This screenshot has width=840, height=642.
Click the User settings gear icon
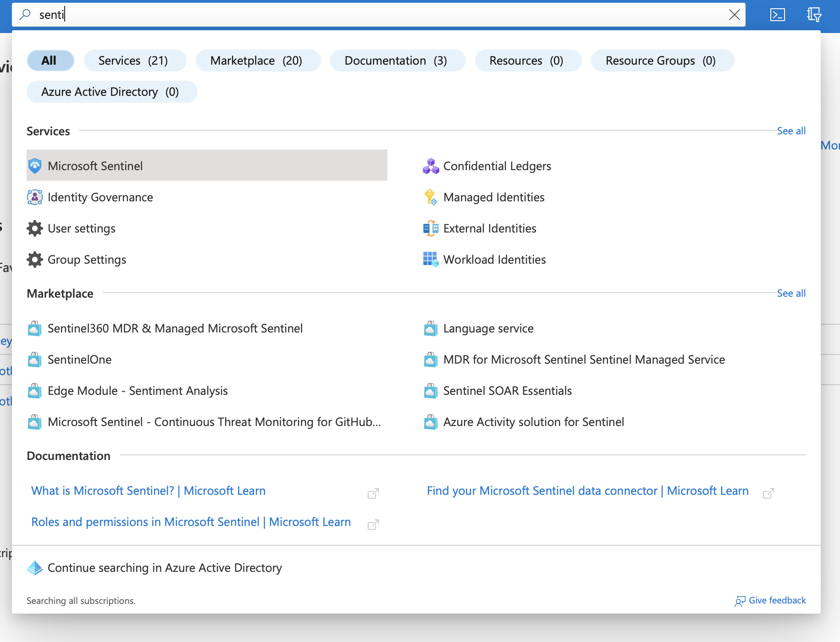[x=35, y=228]
